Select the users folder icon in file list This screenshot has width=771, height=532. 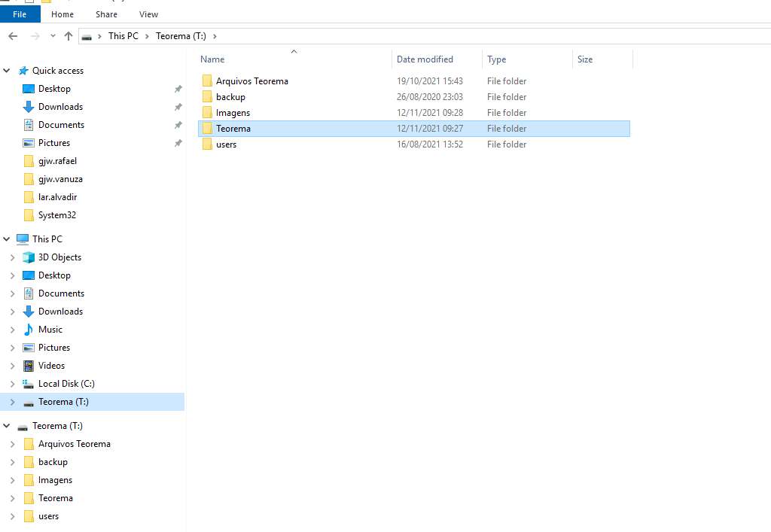208,144
